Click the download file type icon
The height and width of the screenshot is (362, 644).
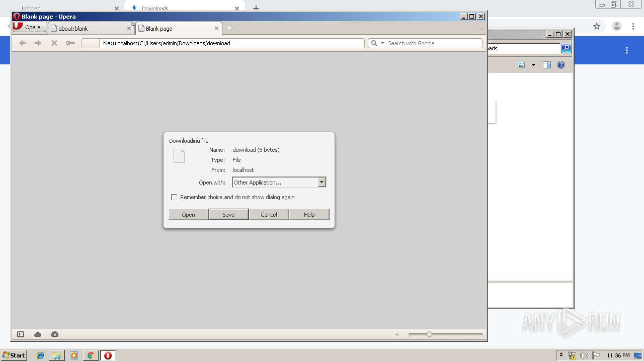click(179, 156)
